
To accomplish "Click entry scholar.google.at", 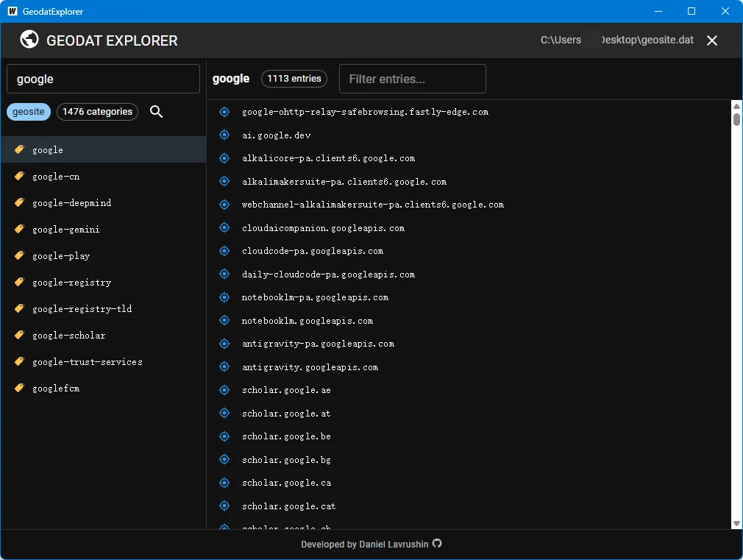I will tap(286, 414).
